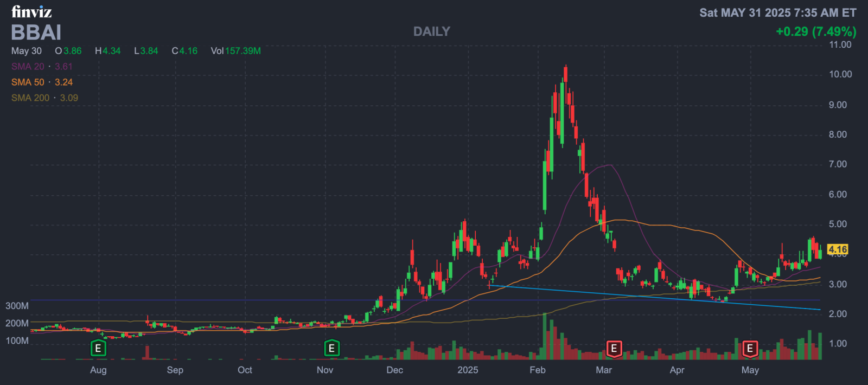The image size is (868, 385).
Task: Click the Aug month label on time axis
Action: [x=98, y=370]
